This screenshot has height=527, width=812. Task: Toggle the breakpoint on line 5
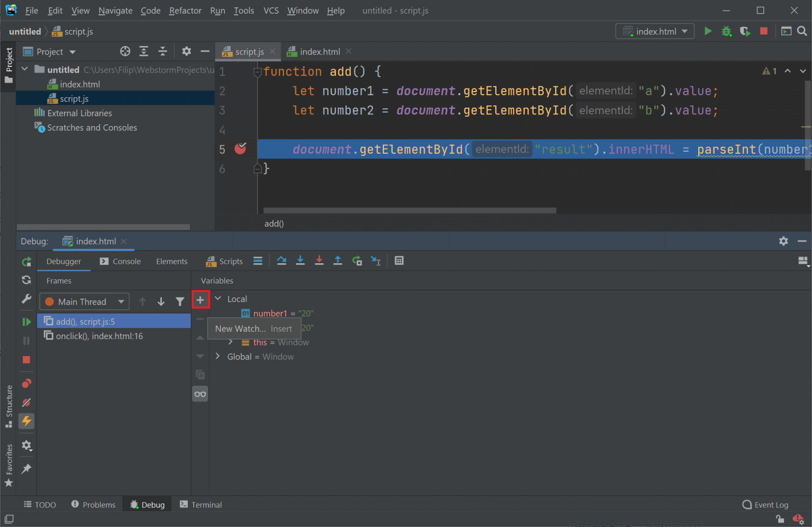[x=240, y=149]
